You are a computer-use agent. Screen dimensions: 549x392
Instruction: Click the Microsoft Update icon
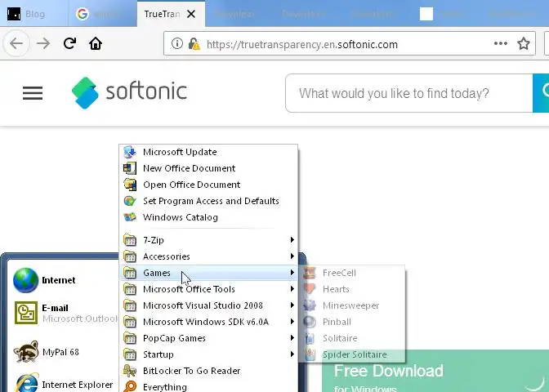pyautogui.click(x=130, y=152)
